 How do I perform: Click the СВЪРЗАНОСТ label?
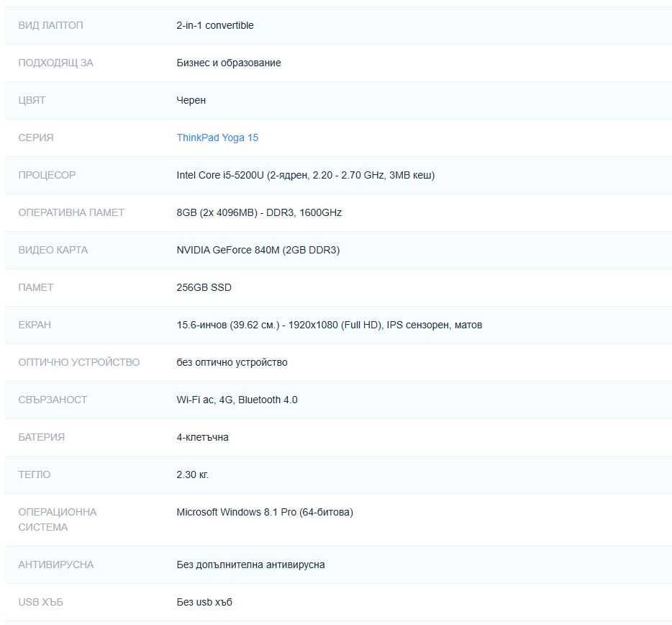click(x=53, y=400)
